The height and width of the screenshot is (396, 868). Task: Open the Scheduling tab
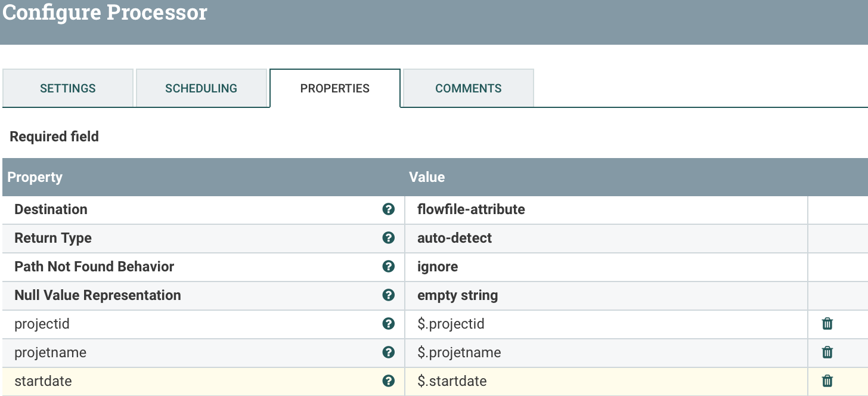[201, 88]
